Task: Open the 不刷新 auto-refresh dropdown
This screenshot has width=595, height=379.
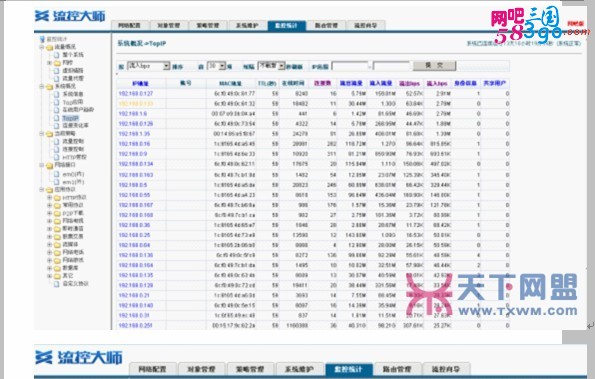Action: tap(271, 66)
